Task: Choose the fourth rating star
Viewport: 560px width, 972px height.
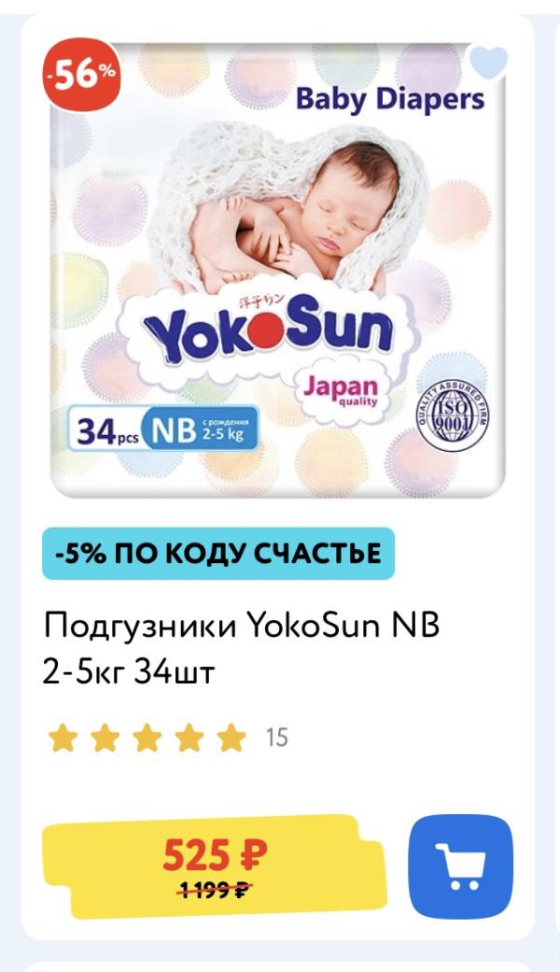Action: click(189, 738)
